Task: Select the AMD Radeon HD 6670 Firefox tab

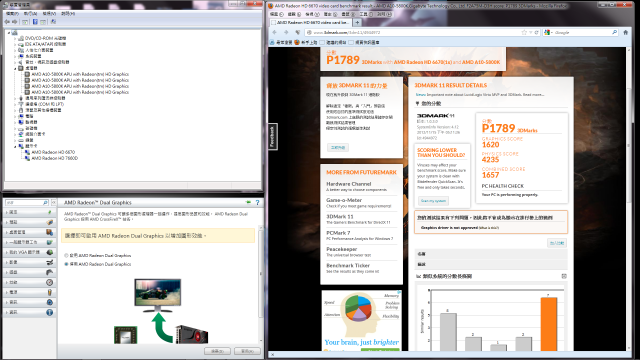Action: tap(310, 22)
